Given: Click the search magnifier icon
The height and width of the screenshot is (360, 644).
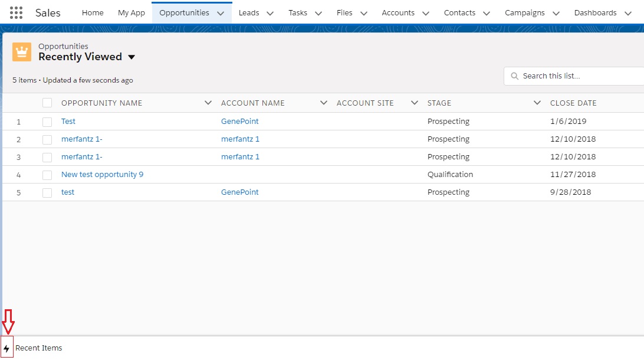Looking at the screenshot, I should (x=514, y=76).
